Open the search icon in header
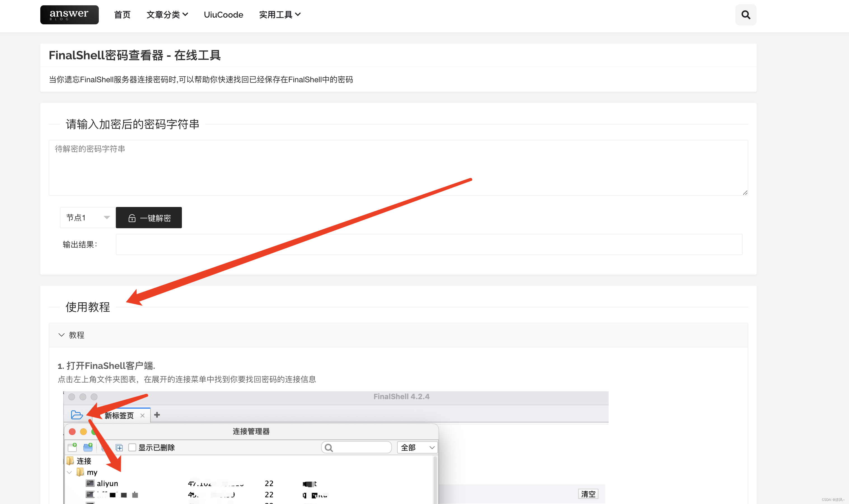The image size is (849, 504). click(746, 15)
